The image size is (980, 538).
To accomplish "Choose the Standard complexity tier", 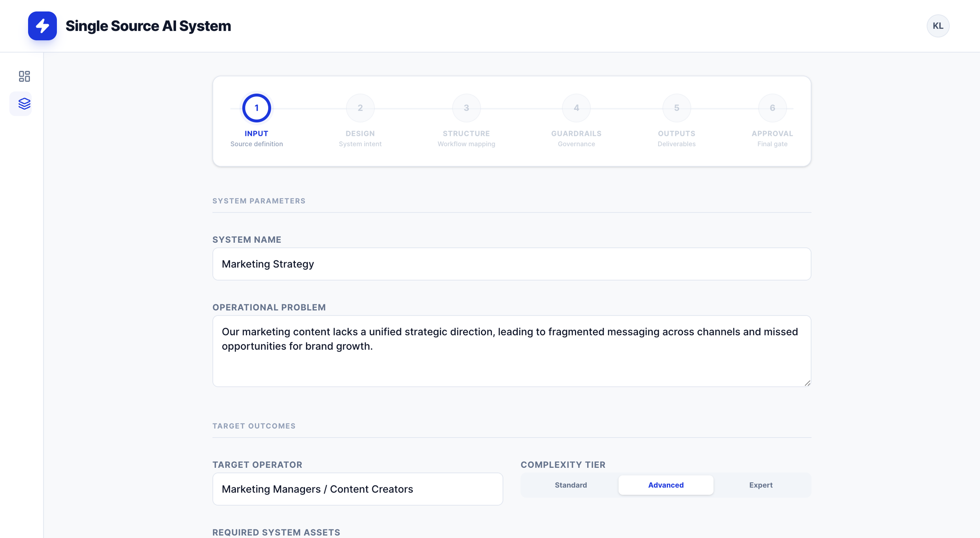I will 571,485.
